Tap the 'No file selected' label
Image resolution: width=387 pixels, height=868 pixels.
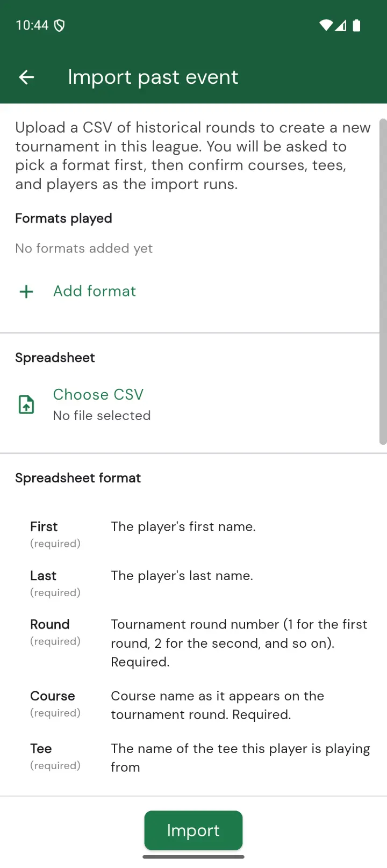click(x=102, y=415)
